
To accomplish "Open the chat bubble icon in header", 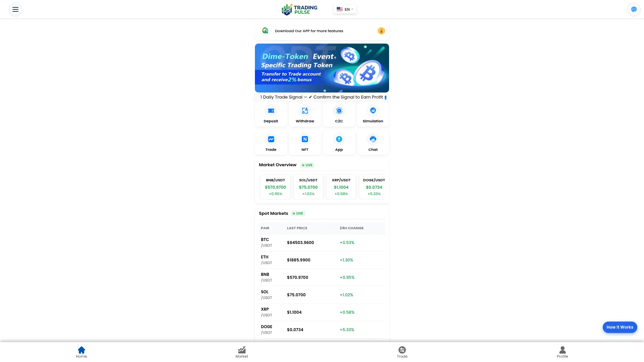I will pos(634,9).
